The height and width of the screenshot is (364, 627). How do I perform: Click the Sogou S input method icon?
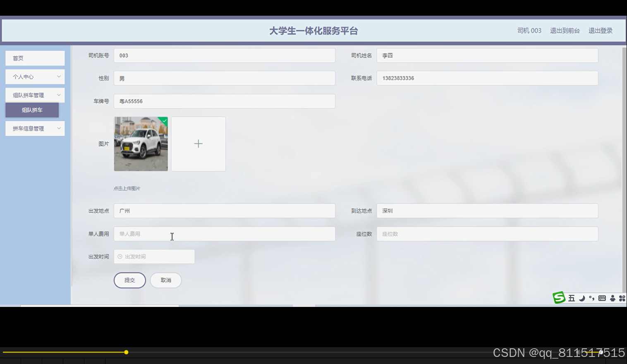[x=559, y=297]
